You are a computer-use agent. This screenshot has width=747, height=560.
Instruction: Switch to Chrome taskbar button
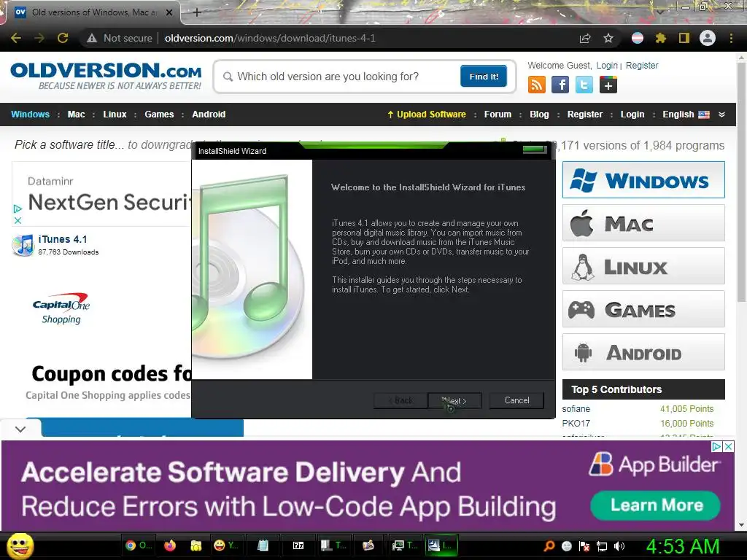pos(139,545)
